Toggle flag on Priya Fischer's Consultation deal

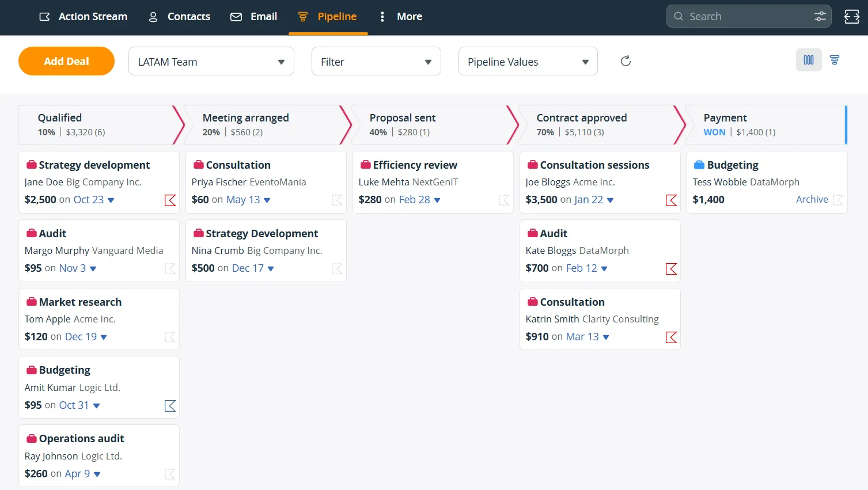click(x=338, y=200)
